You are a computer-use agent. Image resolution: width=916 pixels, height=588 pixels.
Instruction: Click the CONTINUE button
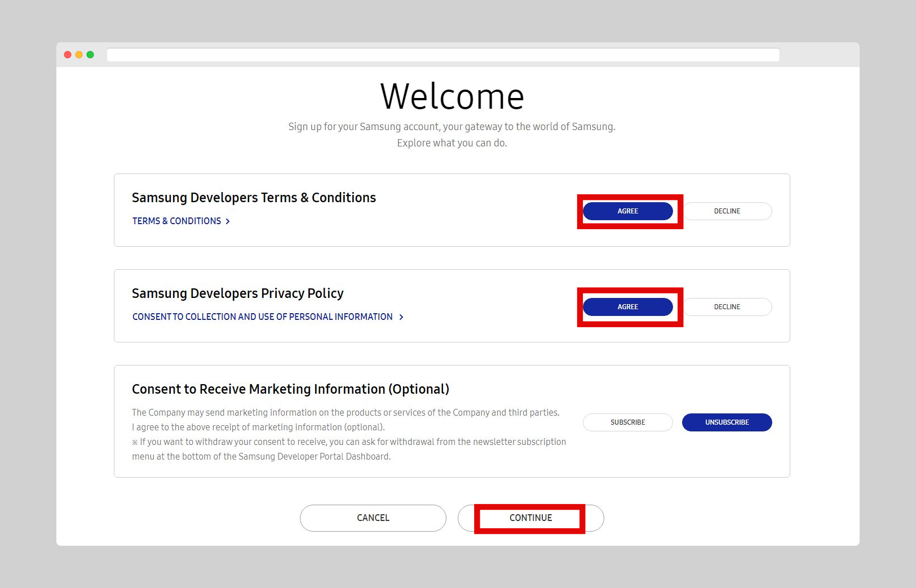click(531, 518)
